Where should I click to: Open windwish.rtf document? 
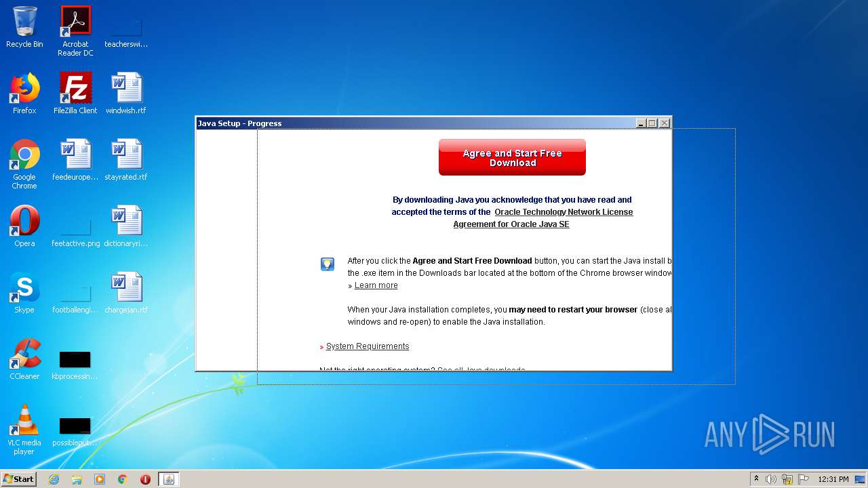(x=126, y=94)
